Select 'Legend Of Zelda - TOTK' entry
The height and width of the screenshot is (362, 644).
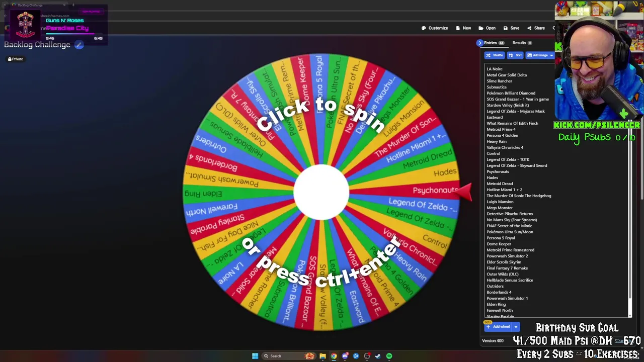click(508, 159)
